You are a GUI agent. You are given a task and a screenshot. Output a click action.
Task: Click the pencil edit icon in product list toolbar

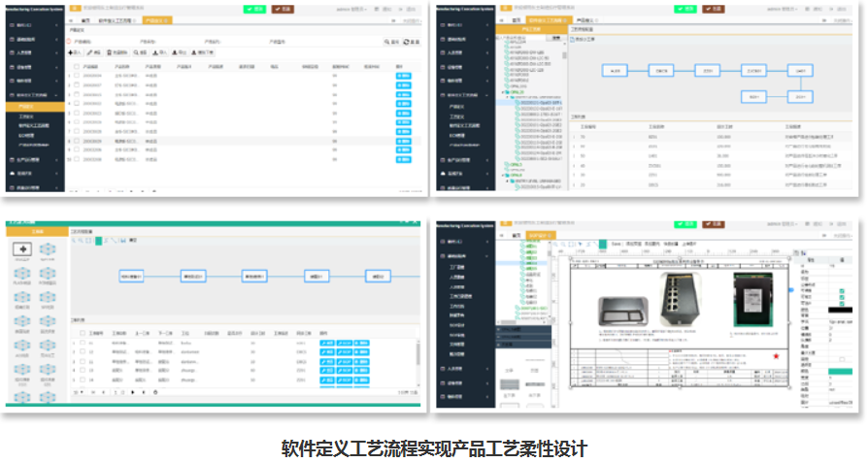[x=91, y=52]
